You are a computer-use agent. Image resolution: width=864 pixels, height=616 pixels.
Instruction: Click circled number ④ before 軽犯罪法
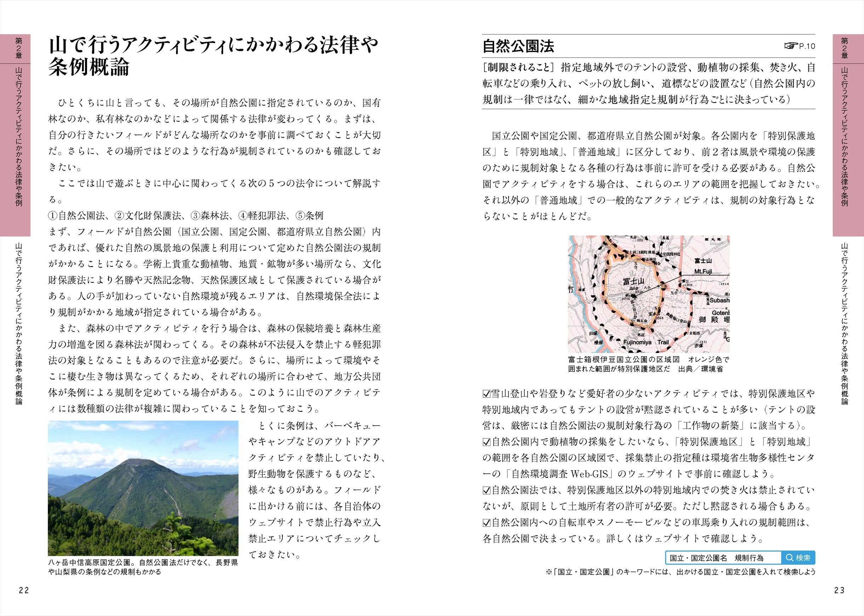point(243,216)
